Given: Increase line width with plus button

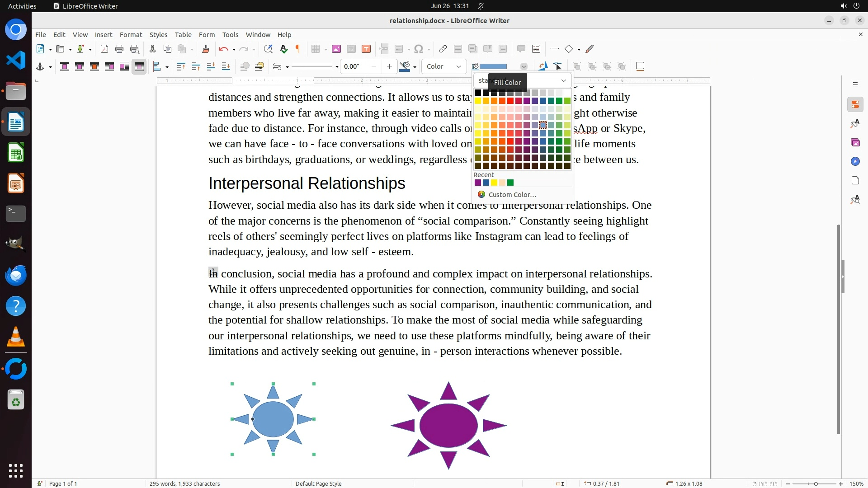Looking at the screenshot, I should point(389,66).
